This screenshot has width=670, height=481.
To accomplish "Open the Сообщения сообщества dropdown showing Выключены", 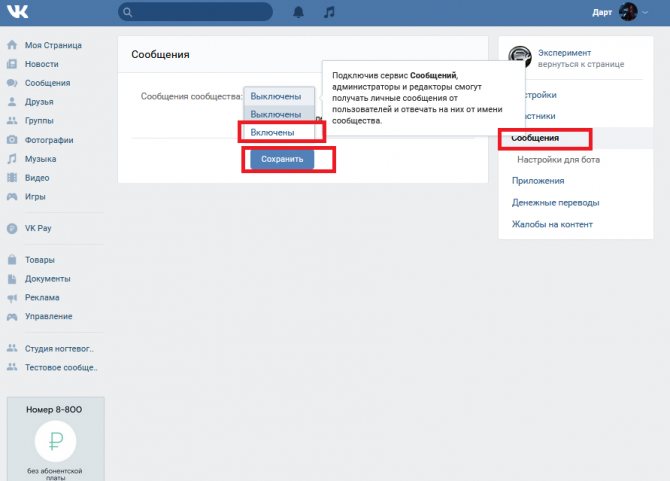I will [279, 97].
